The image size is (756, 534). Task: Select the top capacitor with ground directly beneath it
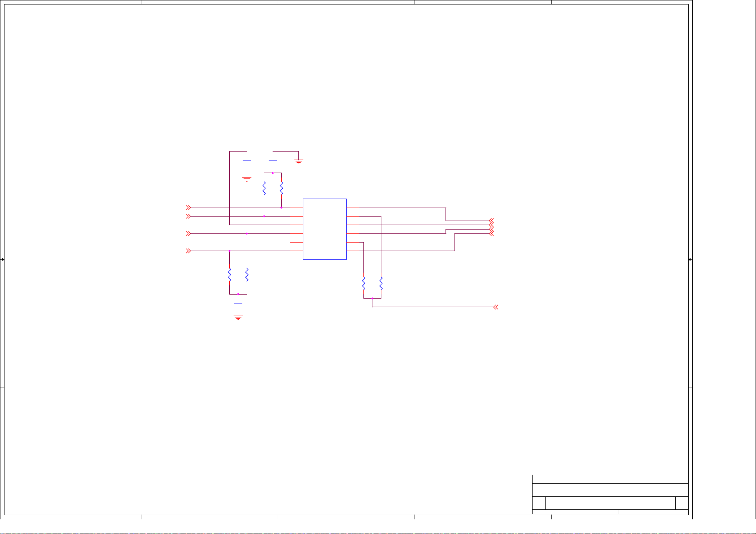(247, 161)
